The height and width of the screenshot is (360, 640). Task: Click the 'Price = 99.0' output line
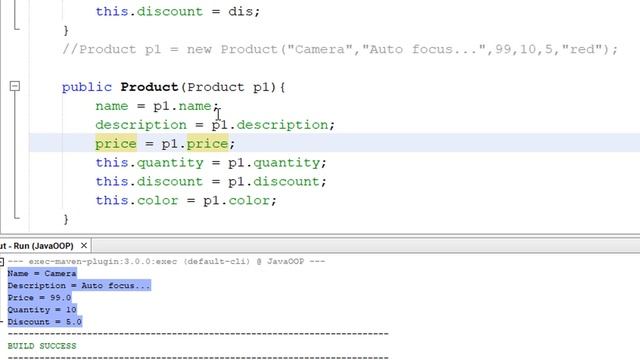click(40, 298)
